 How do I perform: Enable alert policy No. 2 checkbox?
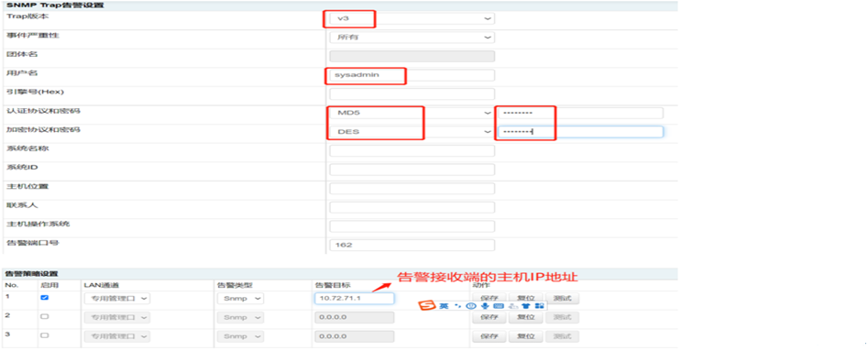[45, 317]
